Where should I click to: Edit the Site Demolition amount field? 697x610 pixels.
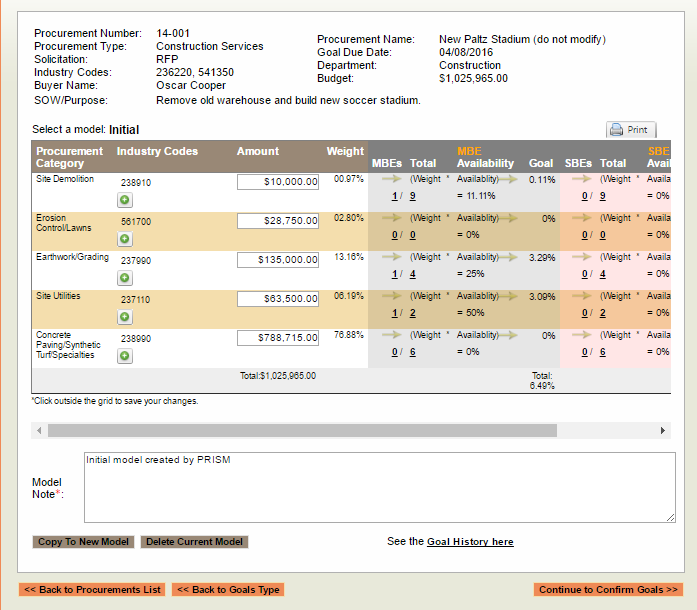pos(278,182)
